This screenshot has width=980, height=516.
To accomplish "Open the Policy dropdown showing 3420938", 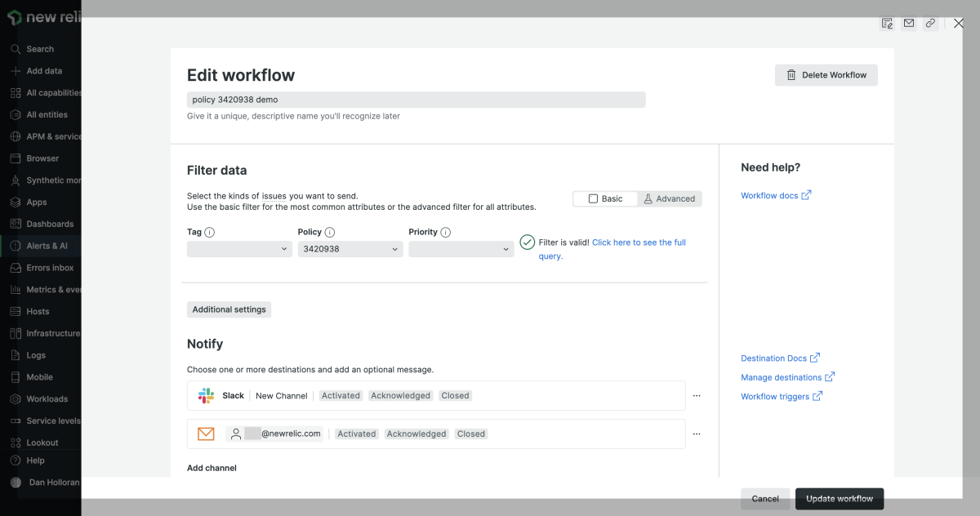I will (350, 250).
